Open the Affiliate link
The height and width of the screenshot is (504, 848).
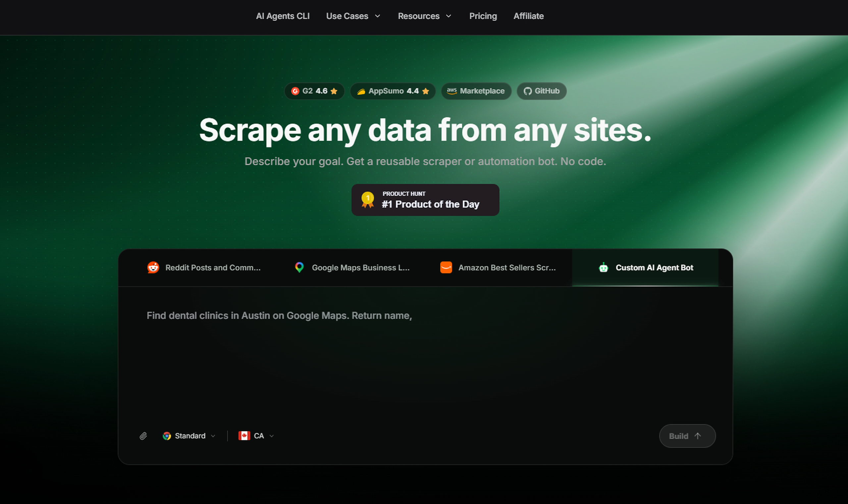(x=528, y=16)
